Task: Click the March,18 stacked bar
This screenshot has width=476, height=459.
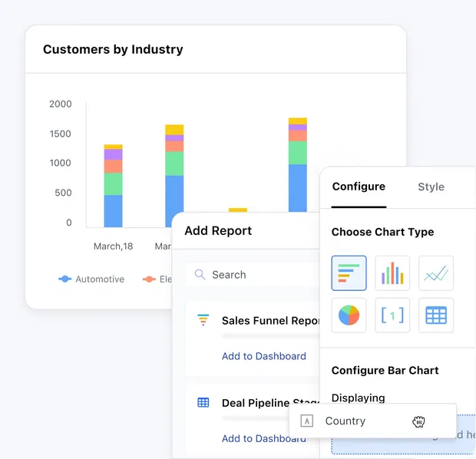Action: 113,186
